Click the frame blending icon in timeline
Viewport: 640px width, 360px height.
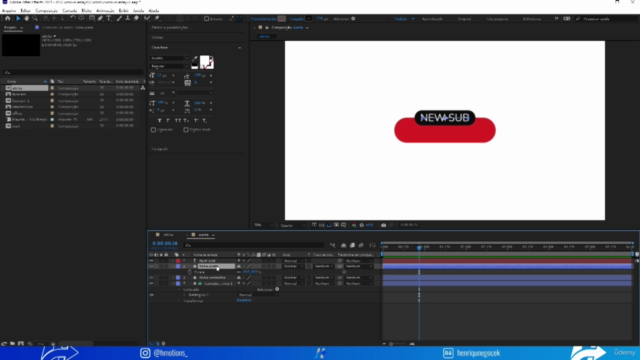point(352,245)
